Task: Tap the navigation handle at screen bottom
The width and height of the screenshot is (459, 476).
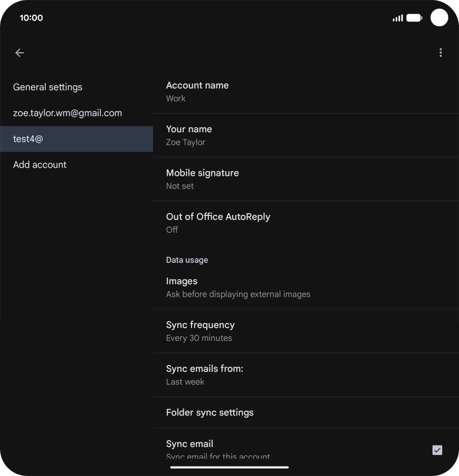Action: [x=229, y=467]
